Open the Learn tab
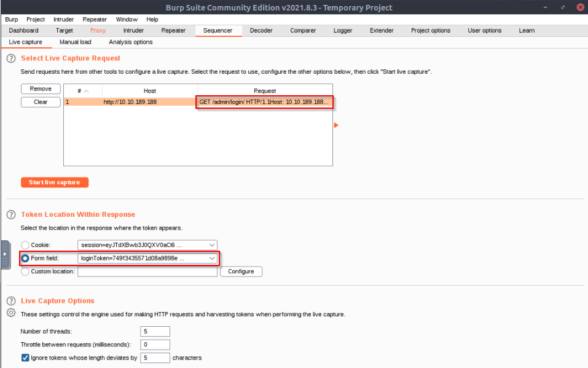The width and height of the screenshot is (588, 368). pyautogui.click(x=527, y=30)
